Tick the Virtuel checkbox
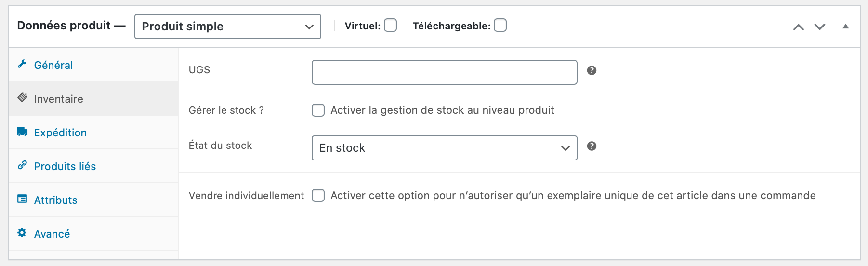The image size is (868, 266). [391, 25]
